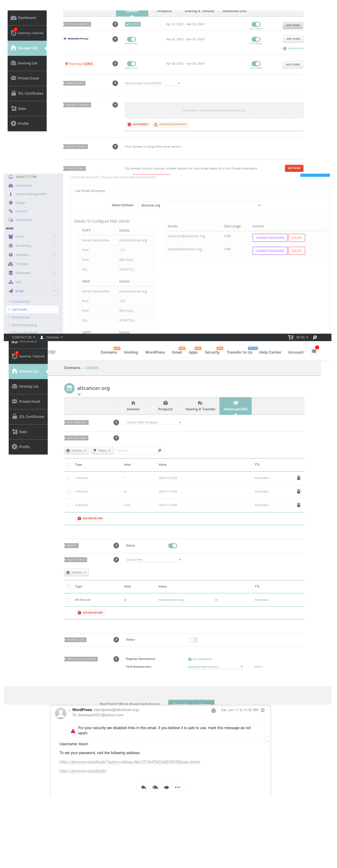The height and width of the screenshot is (868, 337).
Task: Click the reply-all arrow under the email
Action: coord(155,787)
